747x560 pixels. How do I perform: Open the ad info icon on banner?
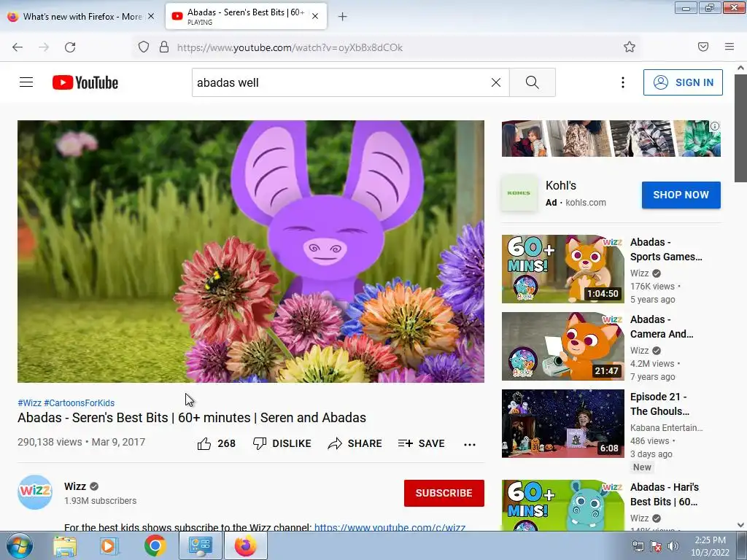[715, 126]
